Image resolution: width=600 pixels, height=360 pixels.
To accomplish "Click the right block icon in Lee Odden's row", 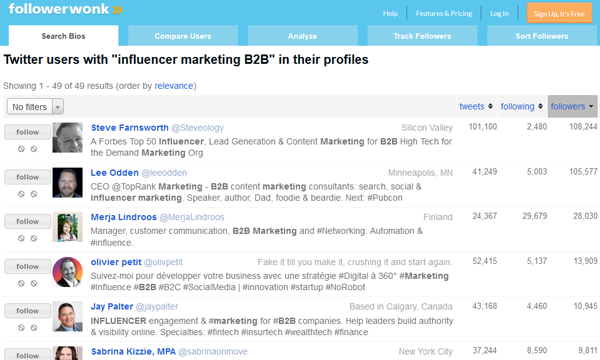I will [34, 194].
